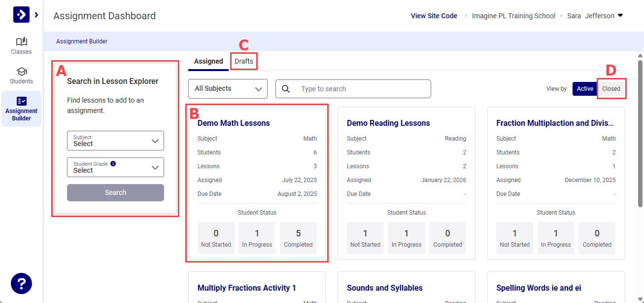The width and height of the screenshot is (644, 303).
Task: Open the help question mark button
Action: click(21, 284)
